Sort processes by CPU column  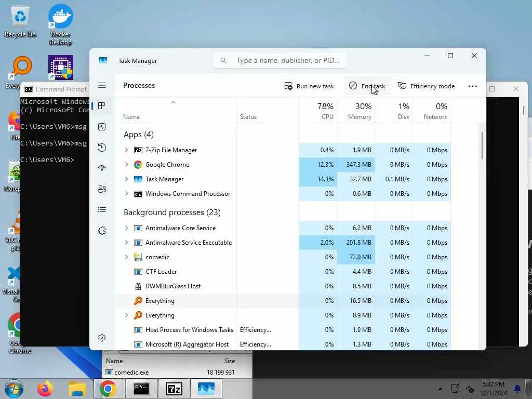[318, 111]
